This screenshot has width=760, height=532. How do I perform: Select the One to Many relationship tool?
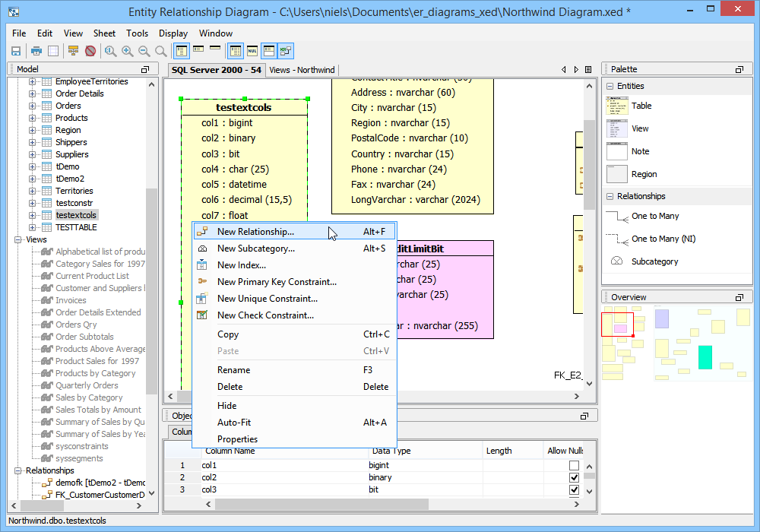(654, 217)
